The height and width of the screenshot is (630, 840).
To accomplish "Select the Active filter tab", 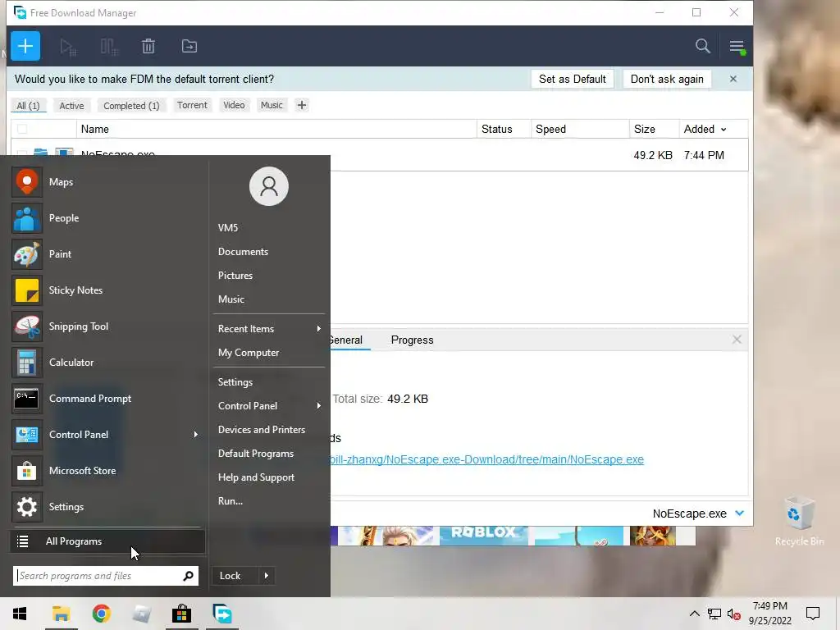I will [x=71, y=106].
